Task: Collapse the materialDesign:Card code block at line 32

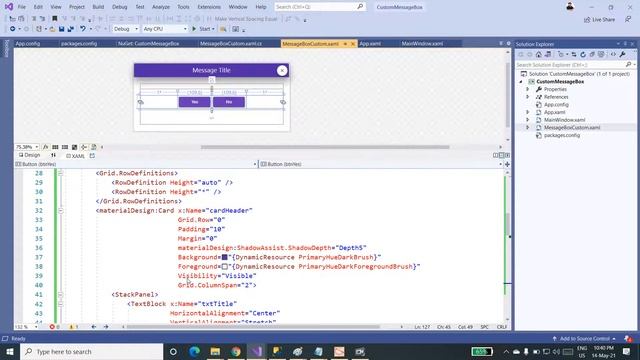Action: tap(60, 211)
